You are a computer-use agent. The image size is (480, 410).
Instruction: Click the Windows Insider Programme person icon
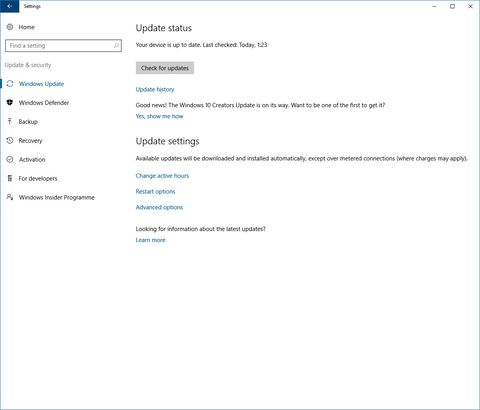(10, 197)
